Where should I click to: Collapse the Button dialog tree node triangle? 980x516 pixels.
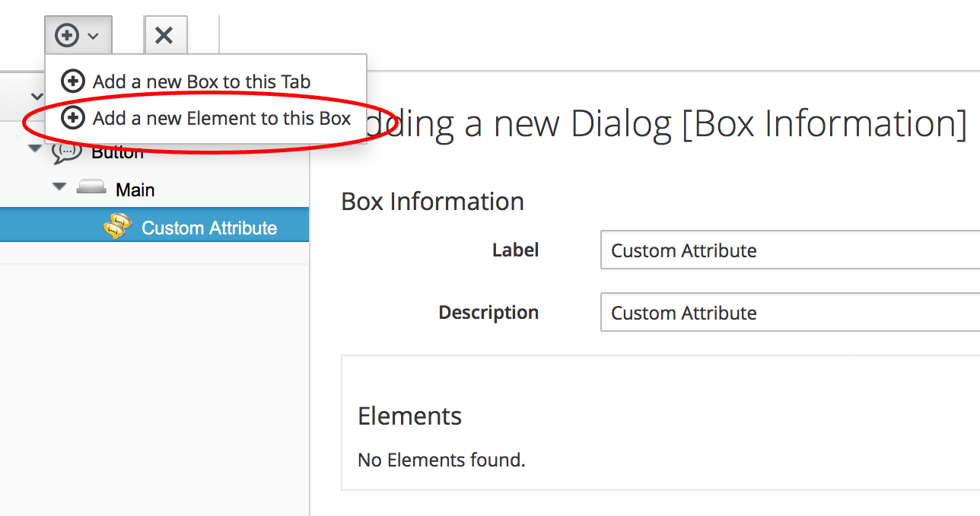tap(35, 148)
